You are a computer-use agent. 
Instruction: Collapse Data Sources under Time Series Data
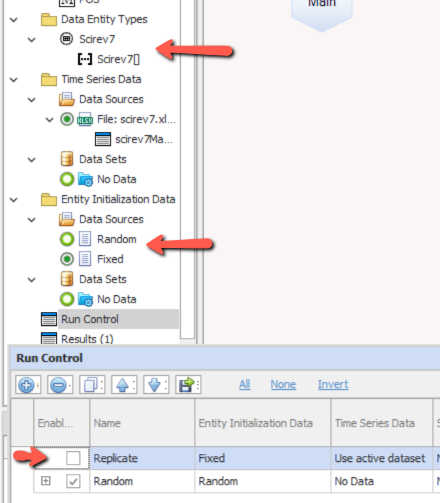click(x=31, y=100)
